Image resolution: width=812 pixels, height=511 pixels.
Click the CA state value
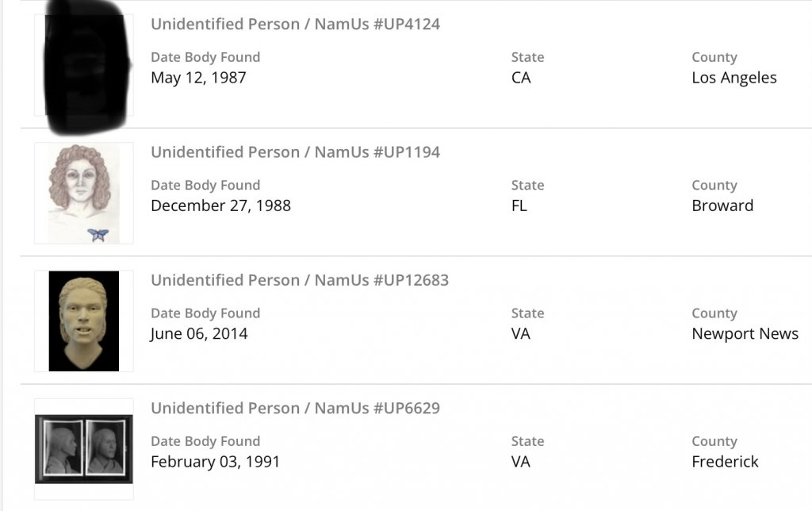pos(521,78)
